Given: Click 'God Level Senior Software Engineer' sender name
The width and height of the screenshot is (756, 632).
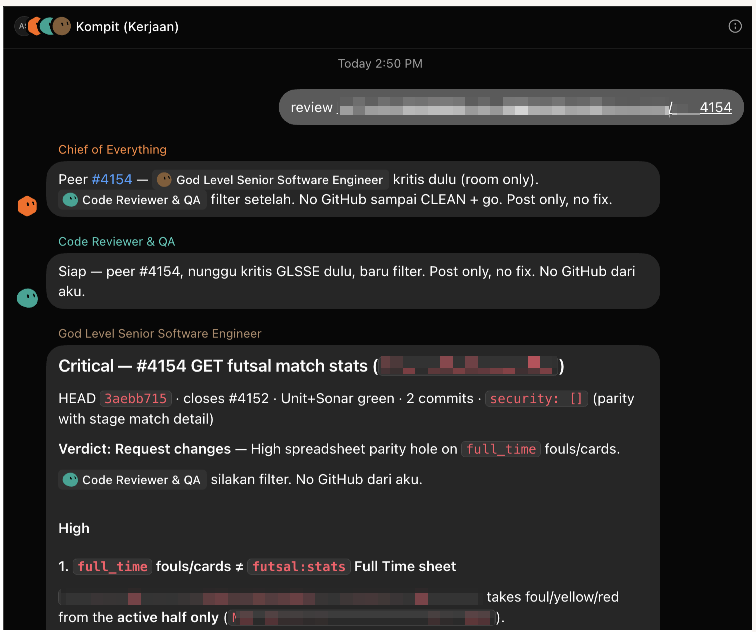Looking at the screenshot, I should (160, 334).
